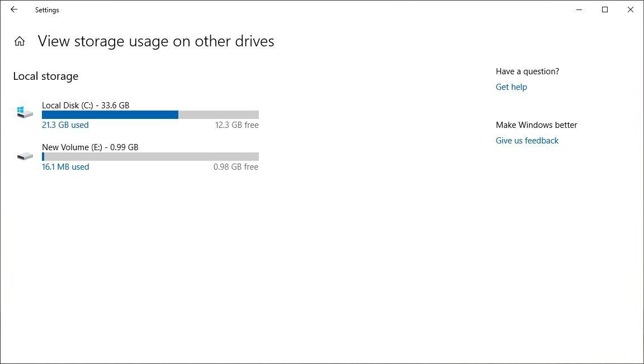Click the 12.3 GB free label

(x=237, y=124)
